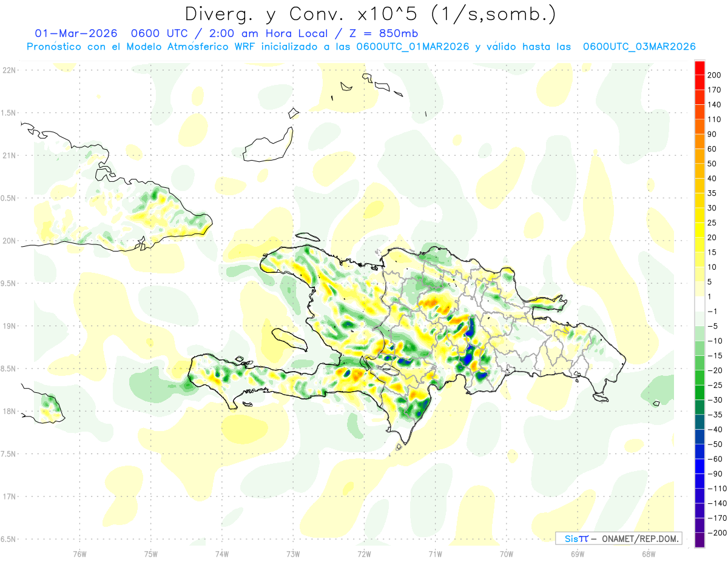Click the "70W" longitude label
Viewport: 728px width, 562px height.
[506, 554]
